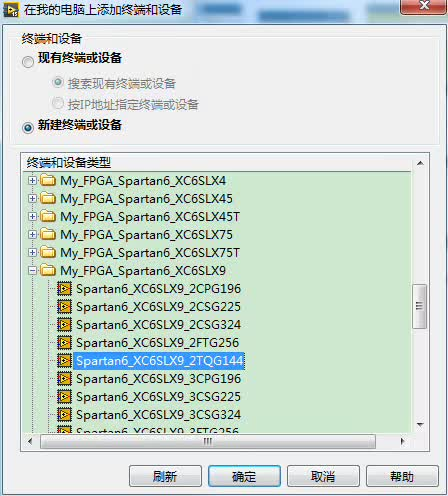
Task: Collapse the My_FPGA_Spartan6_XC6SLX9 folder node
Action: click(x=32, y=271)
